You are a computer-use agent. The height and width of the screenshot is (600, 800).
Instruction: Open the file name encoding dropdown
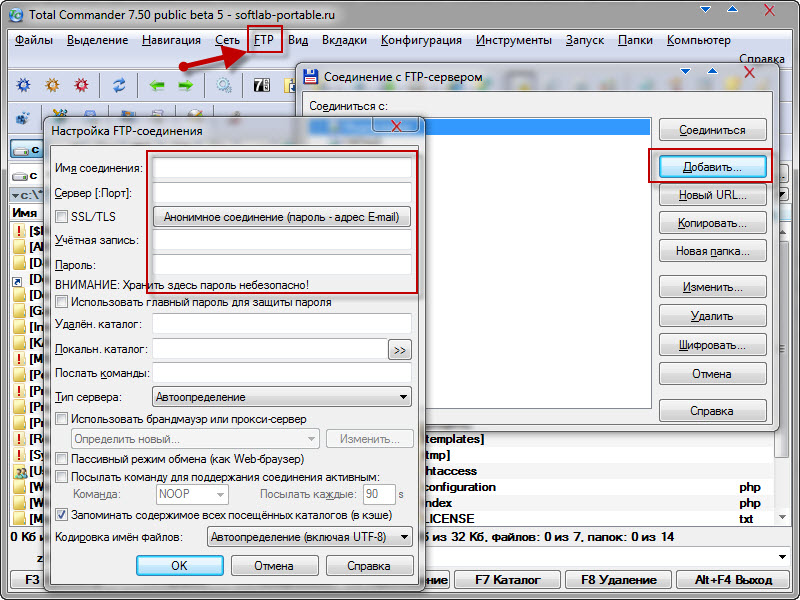pos(310,537)
